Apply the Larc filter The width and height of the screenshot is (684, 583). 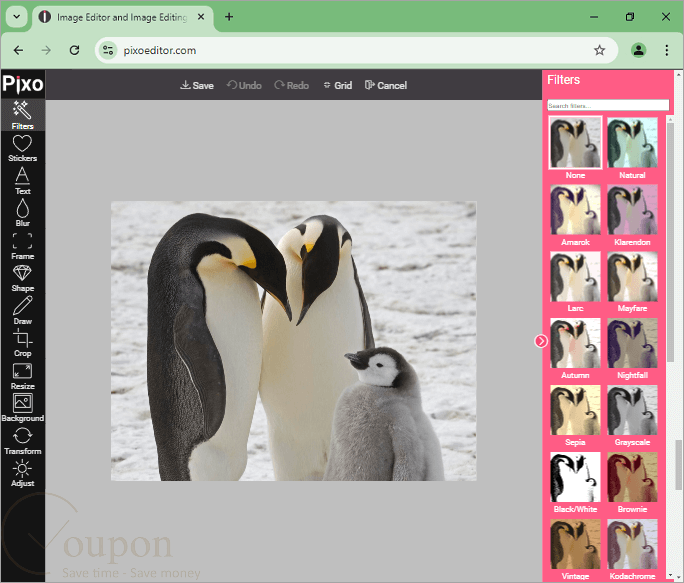pos(575,276)
